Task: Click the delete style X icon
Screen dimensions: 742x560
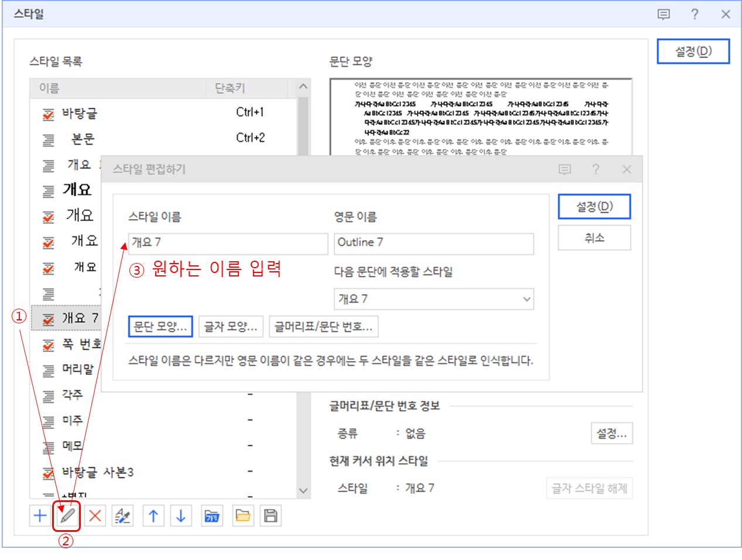Action: (x=95, y=515)
